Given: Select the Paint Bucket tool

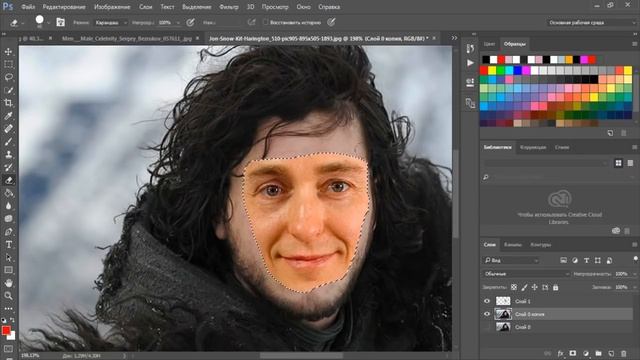Looking at the screenshot, I should point(9,193).
